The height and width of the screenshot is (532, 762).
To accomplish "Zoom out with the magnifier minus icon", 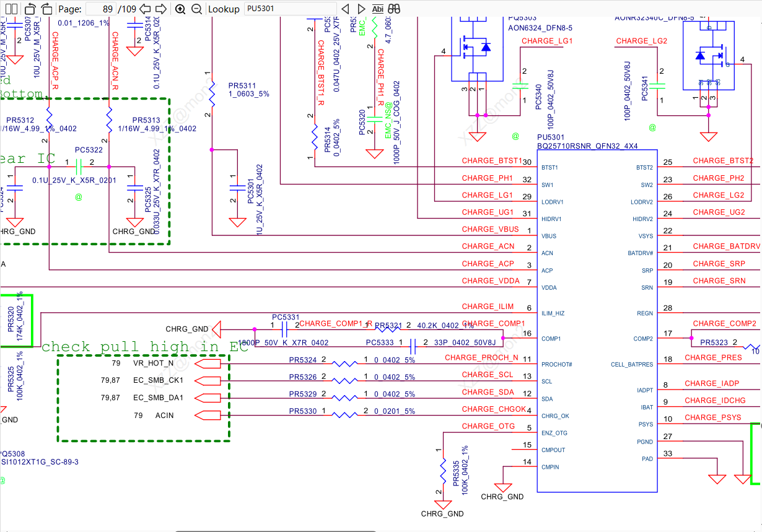I will pos(196,9).
